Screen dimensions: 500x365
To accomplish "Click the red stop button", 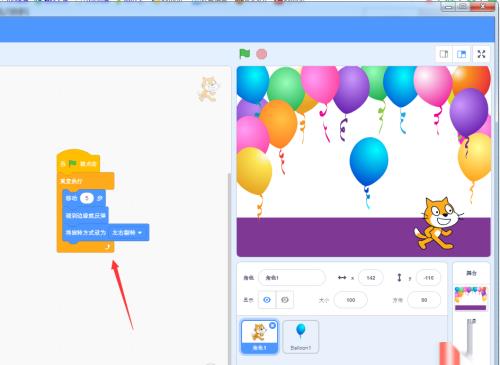I will tap(262, 54).
